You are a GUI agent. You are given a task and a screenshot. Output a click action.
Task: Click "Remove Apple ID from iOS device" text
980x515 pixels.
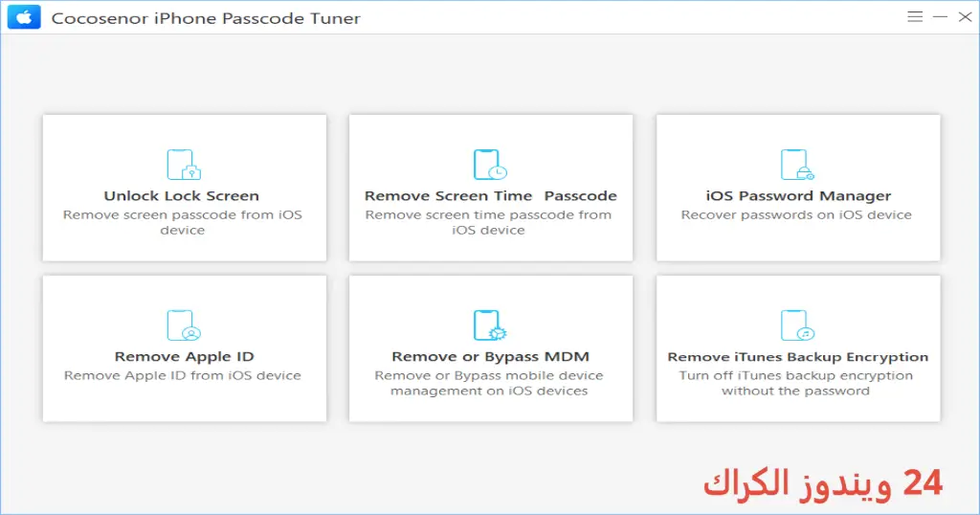point(183,375)
